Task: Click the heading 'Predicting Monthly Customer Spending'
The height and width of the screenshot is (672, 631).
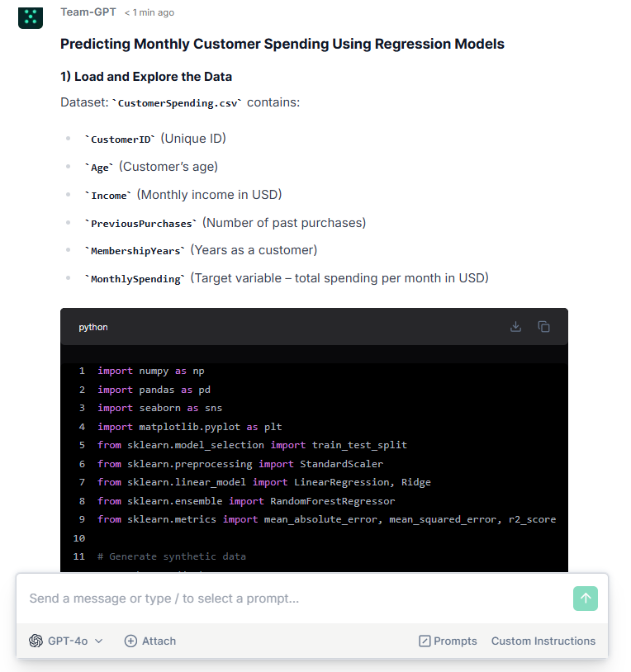Action: (282, 44)
